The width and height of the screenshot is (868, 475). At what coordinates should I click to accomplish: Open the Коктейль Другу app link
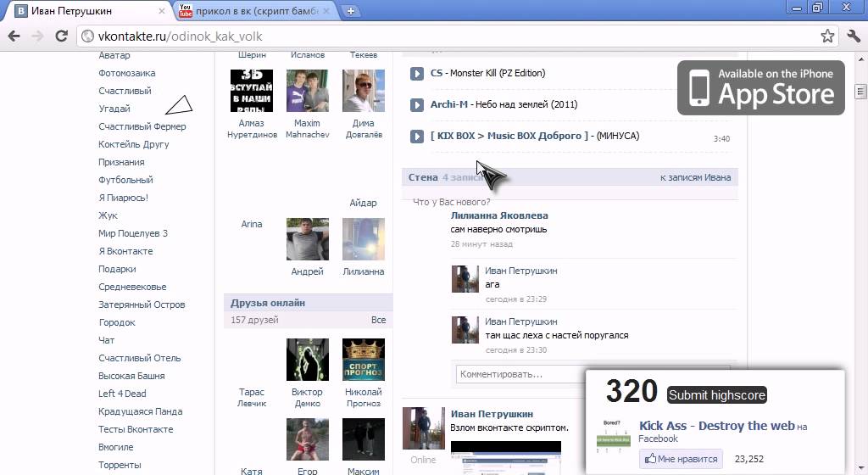pos(133,144)
